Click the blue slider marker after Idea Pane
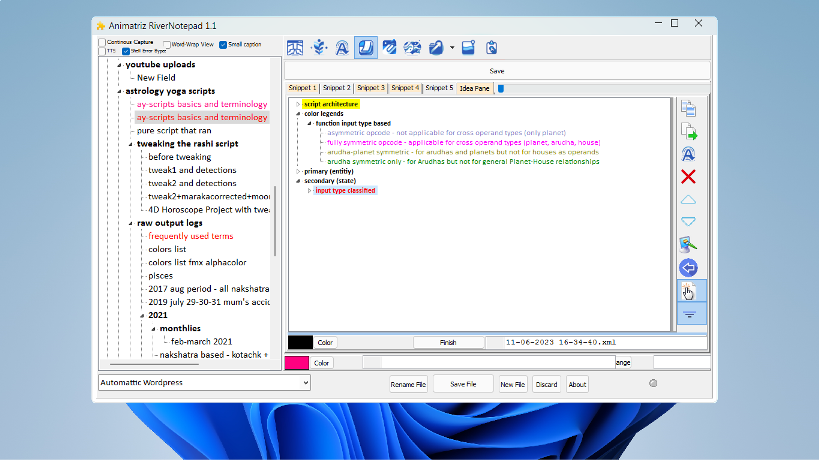Image resolution: width=819 pixels, height=460 pixels. (x=501, y=88)
